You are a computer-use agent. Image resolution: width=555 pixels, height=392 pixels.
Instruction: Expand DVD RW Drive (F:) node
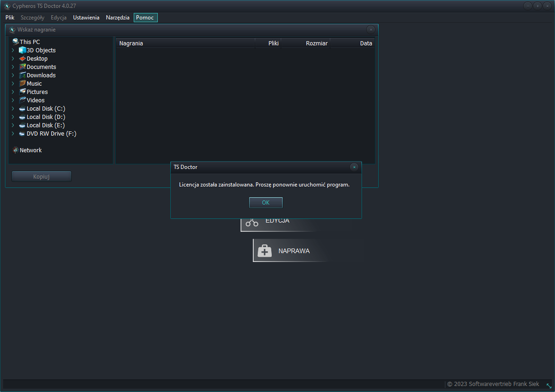pyautogui.click(x=13, y=133)
